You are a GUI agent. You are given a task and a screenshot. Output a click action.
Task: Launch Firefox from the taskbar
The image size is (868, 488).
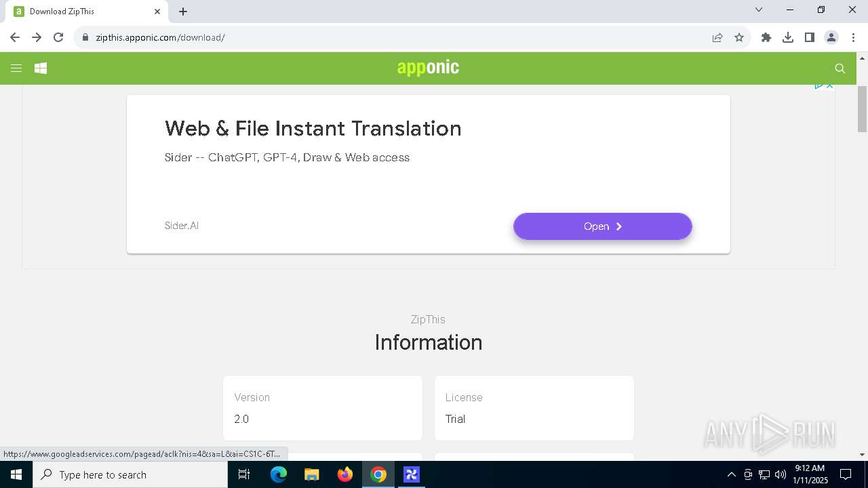coord(345,474)
